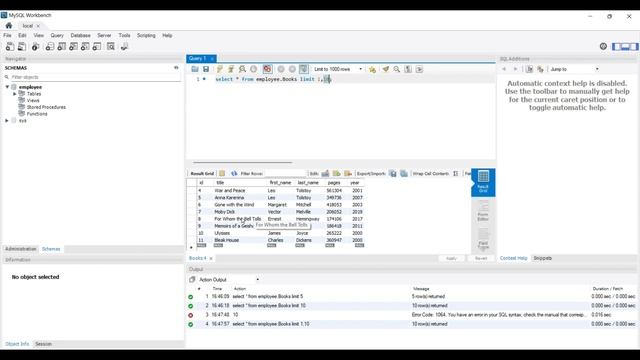Screen dimensions: 640x360
Task: Save the script with the floppy icon
Action: (x=206, y=69)
